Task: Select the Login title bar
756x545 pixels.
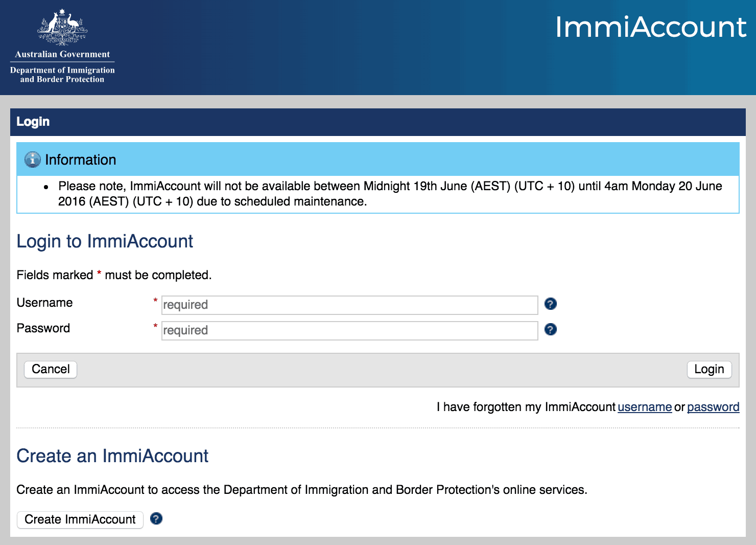Action: coord(33,122)
